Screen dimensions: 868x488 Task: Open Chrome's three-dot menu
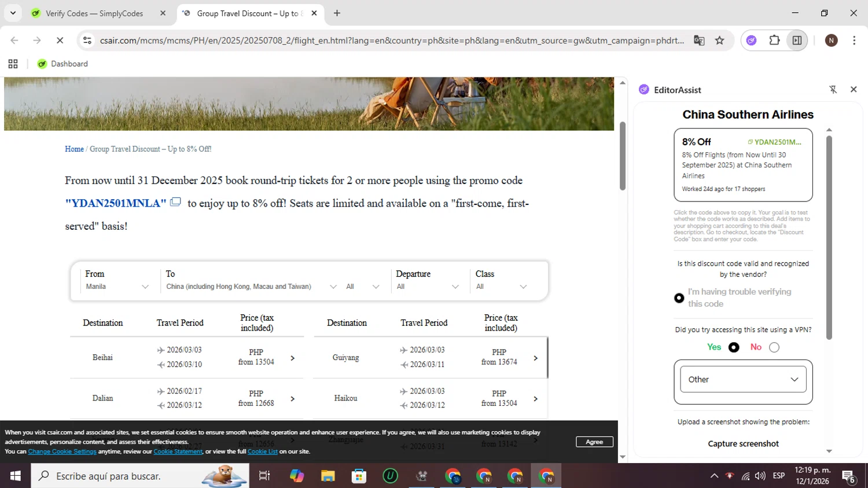pos(854,41)
